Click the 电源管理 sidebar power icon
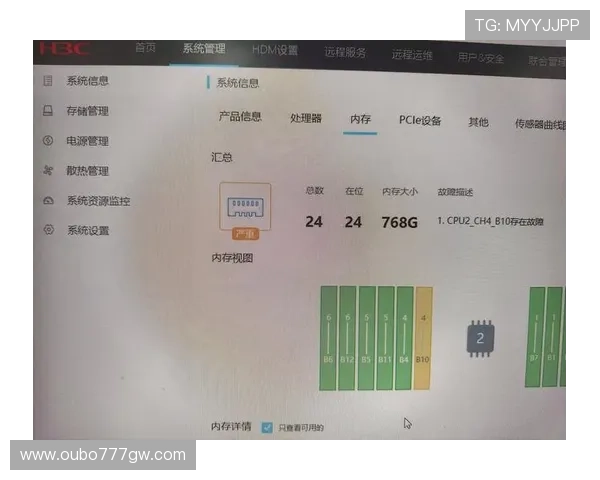Viewport: 600px width, 480px height. point(48,140)
